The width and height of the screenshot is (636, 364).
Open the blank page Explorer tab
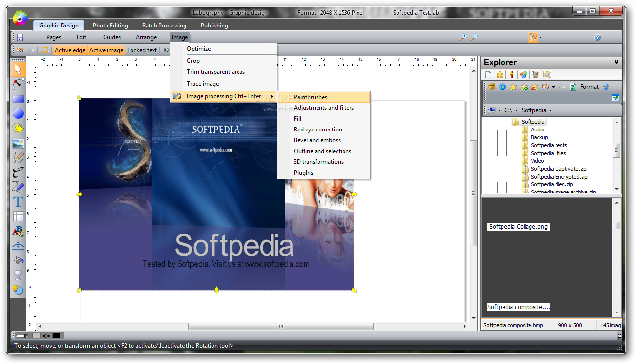point(488,75)
